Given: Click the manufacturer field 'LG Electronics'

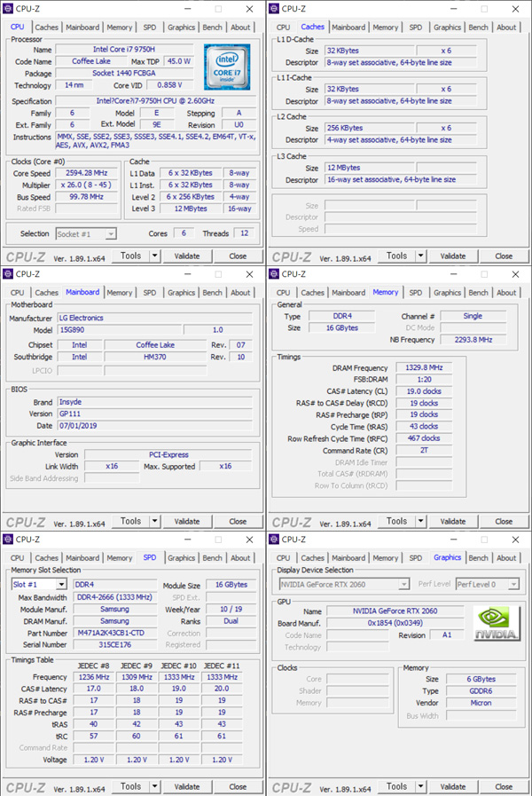Looking at the screenshot, I should (154, 318).
